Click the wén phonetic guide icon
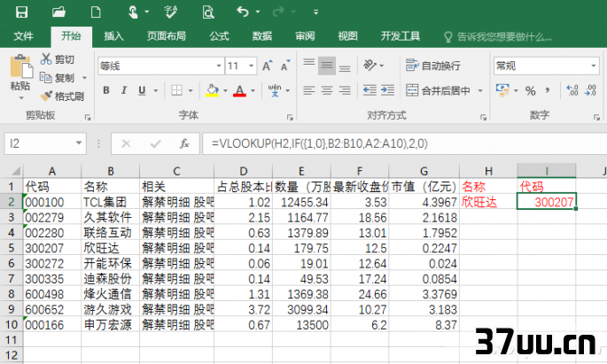This screenshot has height=364, width=607. (x=275, y=90)
